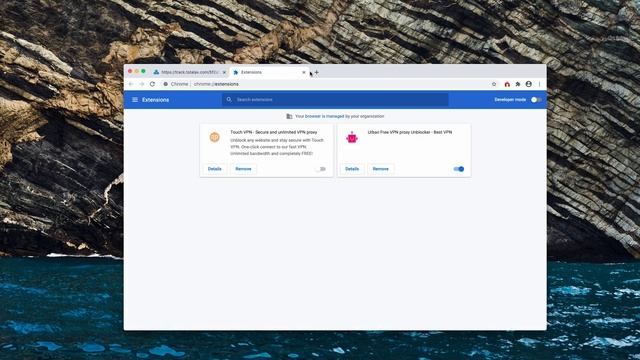
Task: Select the Extensions tab
Action: (x=269, y=72)
